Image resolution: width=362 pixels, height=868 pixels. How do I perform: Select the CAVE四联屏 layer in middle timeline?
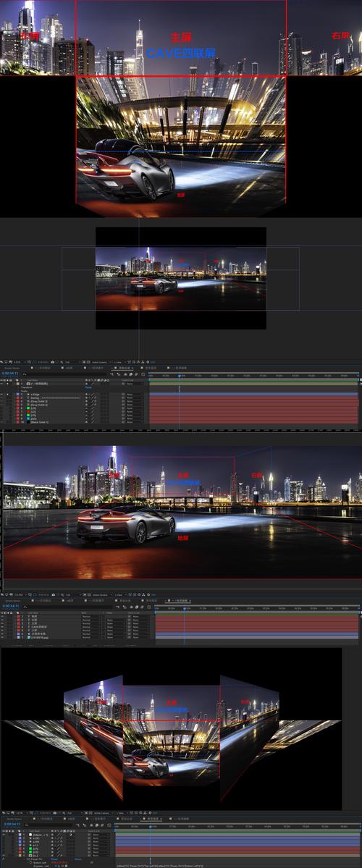pyautogui.click(x=39, y=627)
